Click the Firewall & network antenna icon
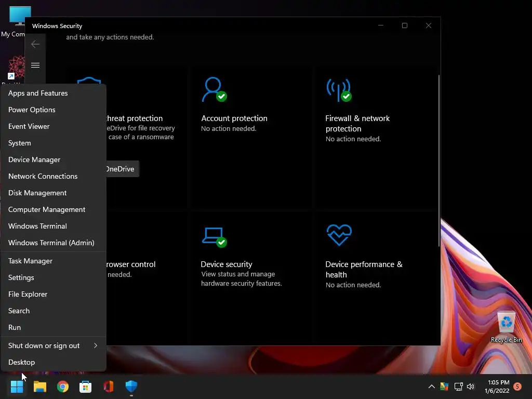 [339, 90]
